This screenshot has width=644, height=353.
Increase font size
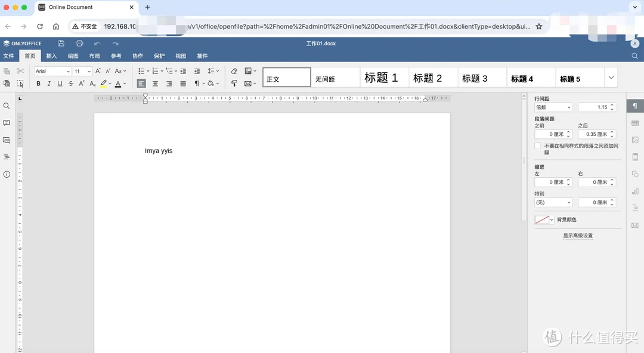click(x=98, y=71)
